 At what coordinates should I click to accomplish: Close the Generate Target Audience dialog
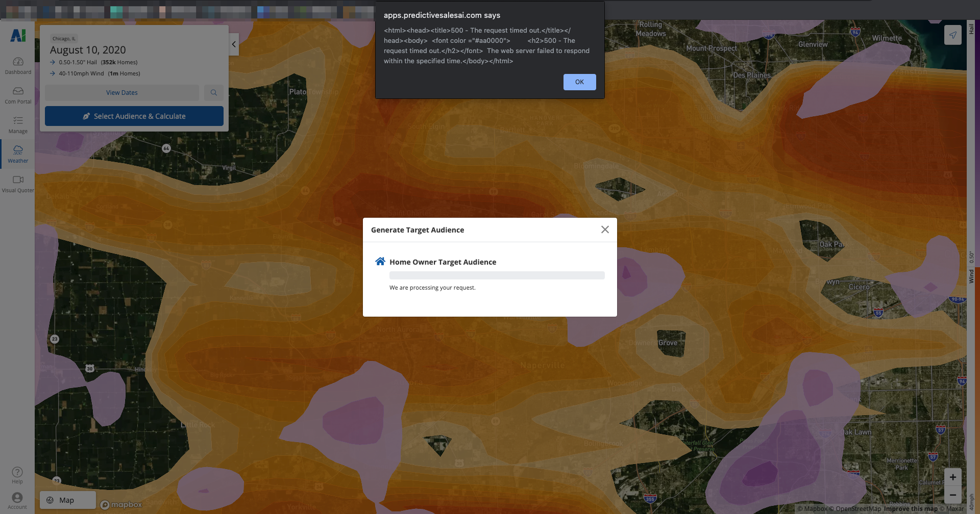pos(605,230)
